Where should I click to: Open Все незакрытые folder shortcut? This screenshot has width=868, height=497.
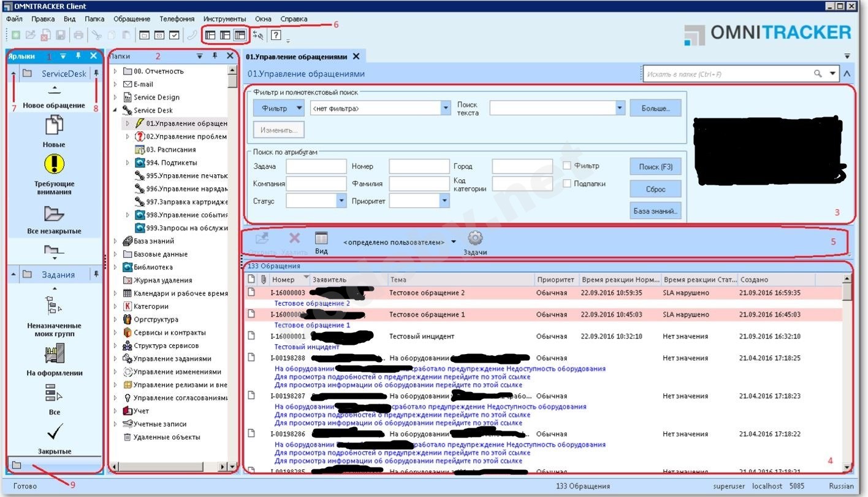(x=54, y=214)
